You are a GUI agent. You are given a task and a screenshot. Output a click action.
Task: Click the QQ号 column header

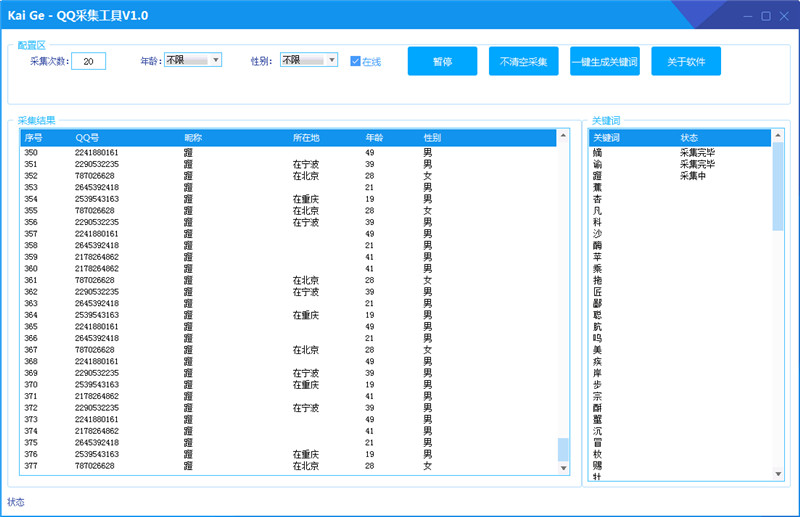pyautogui.click(x=87, y=138)
